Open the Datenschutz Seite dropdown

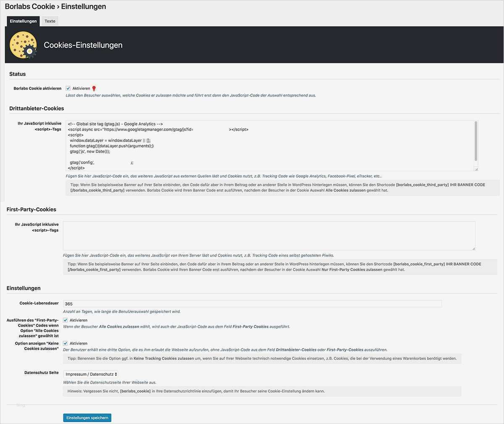coord(91,374)
